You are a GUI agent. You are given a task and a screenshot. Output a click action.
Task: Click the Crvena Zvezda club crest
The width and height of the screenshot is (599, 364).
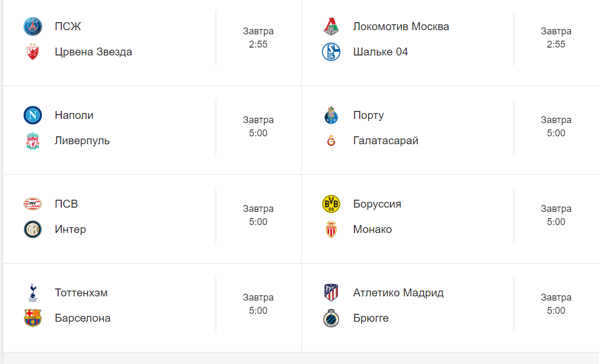pos(33,52)
